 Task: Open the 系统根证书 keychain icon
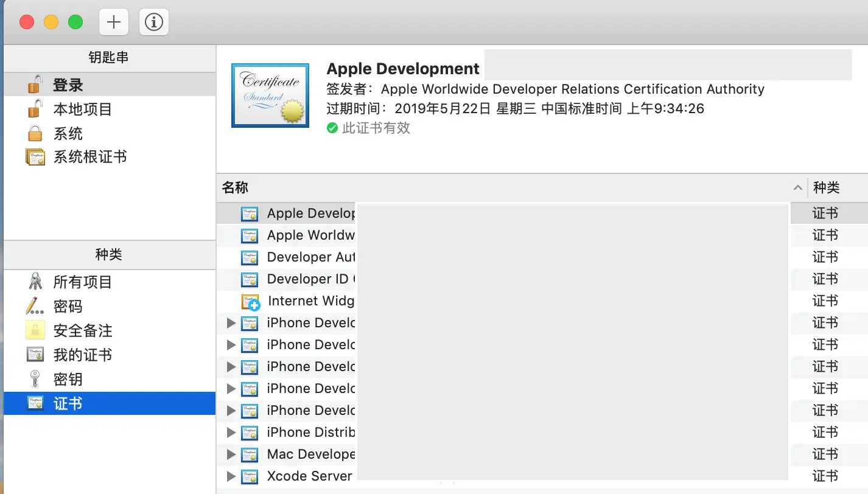(x=35, y=157)
